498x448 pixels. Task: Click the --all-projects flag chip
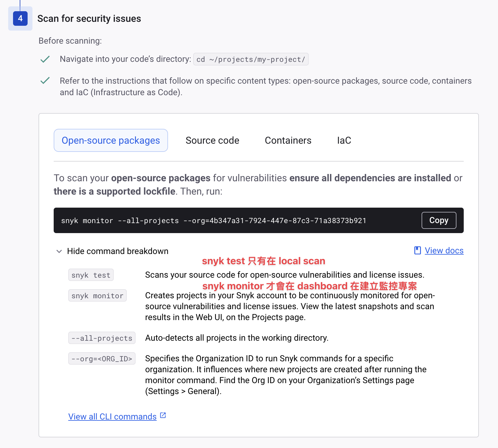click(102, 338)
